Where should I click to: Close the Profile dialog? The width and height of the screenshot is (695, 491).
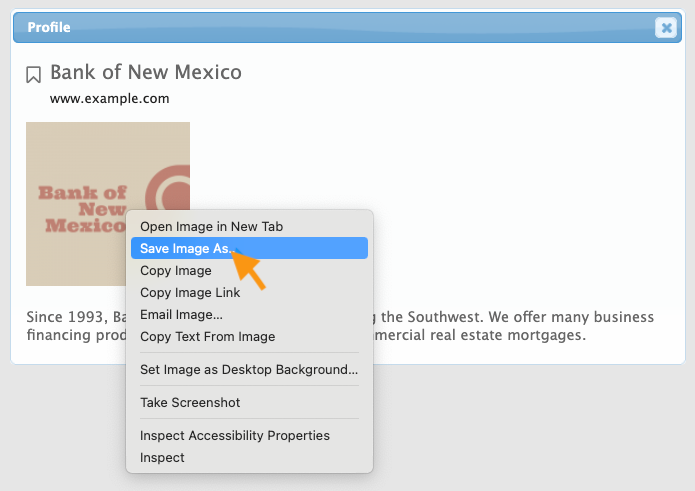coord(666,27)
